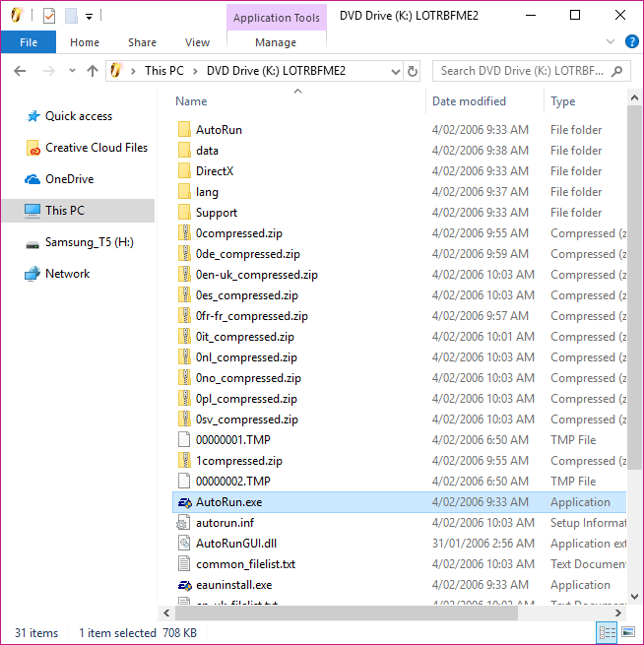
Task: Open the address bar history dropdown
Action: (x=396, y=72)
